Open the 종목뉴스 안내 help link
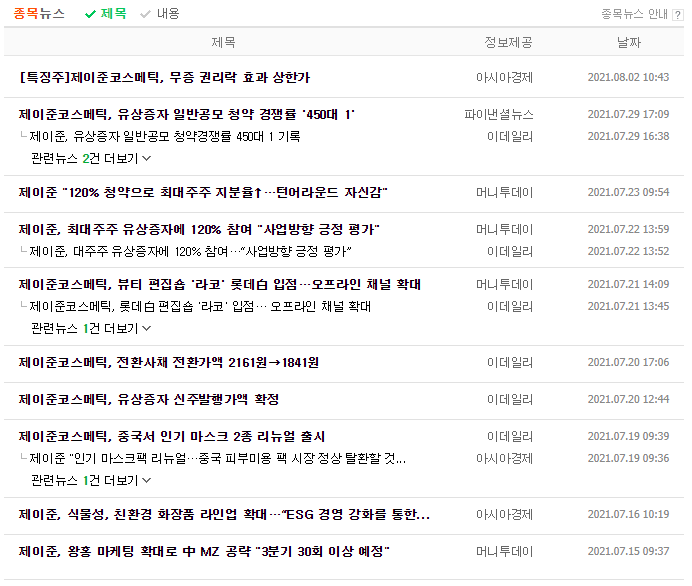 [x=635, y=14]
